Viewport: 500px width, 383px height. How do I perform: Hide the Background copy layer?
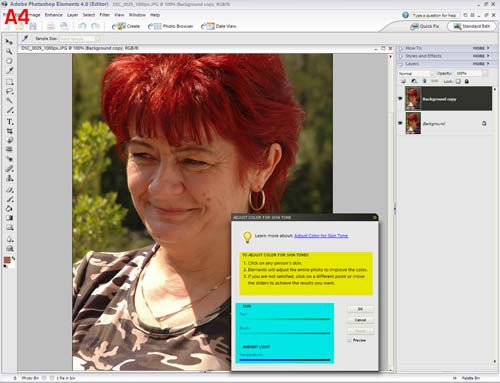(x=400, y=98)
